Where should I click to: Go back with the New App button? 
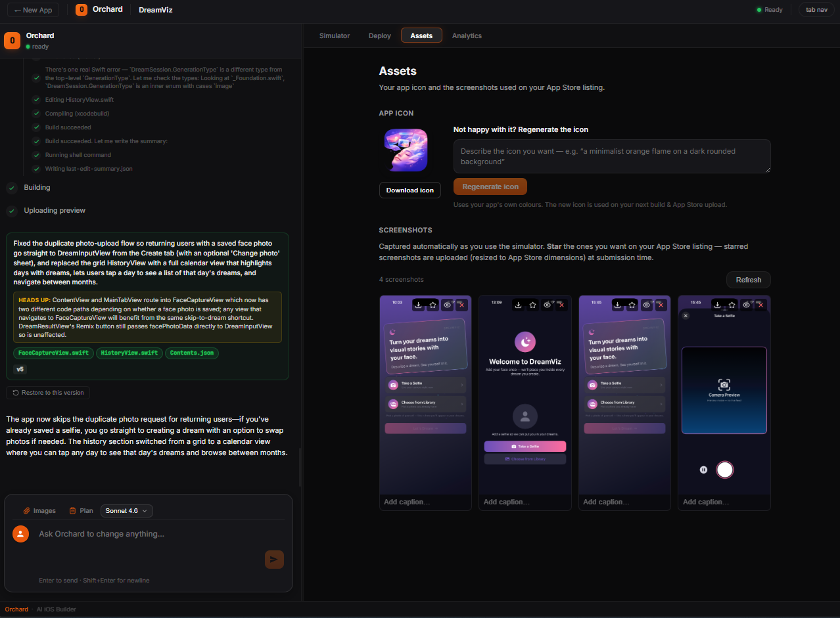[x=34, y=10]
